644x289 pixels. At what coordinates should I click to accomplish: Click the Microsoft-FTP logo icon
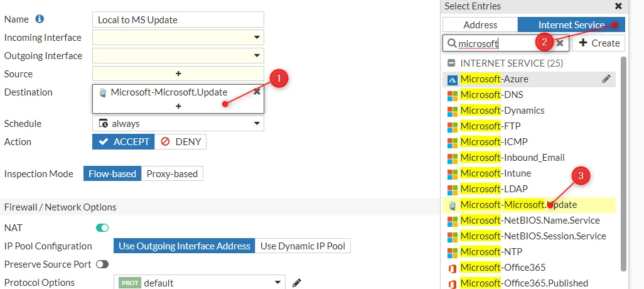click(x=452, y=127)
